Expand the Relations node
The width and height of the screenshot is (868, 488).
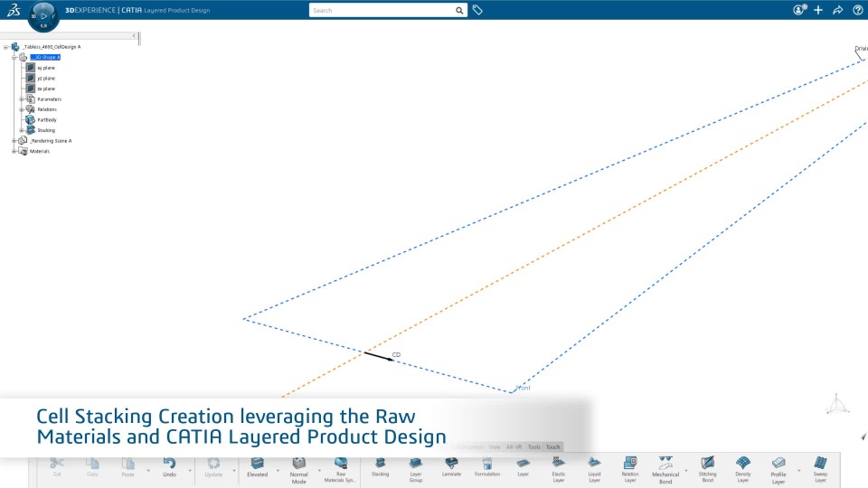(x=22, y=109)
